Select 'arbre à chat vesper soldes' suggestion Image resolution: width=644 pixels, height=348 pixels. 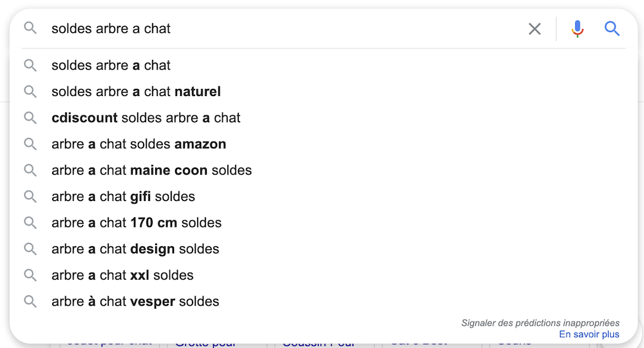pyautogui.click(x=324, y=301)
